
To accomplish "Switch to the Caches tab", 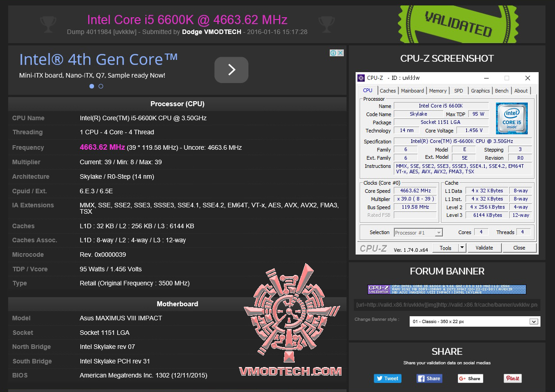I will (388, 91).
